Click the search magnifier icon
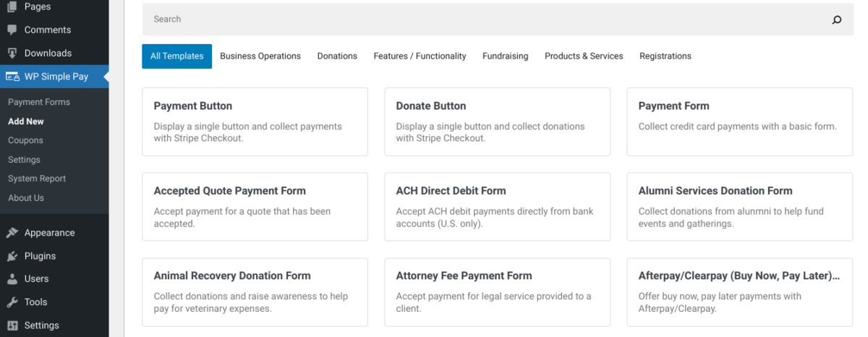The height and width of the screenshot is (337, 868). 837,20
